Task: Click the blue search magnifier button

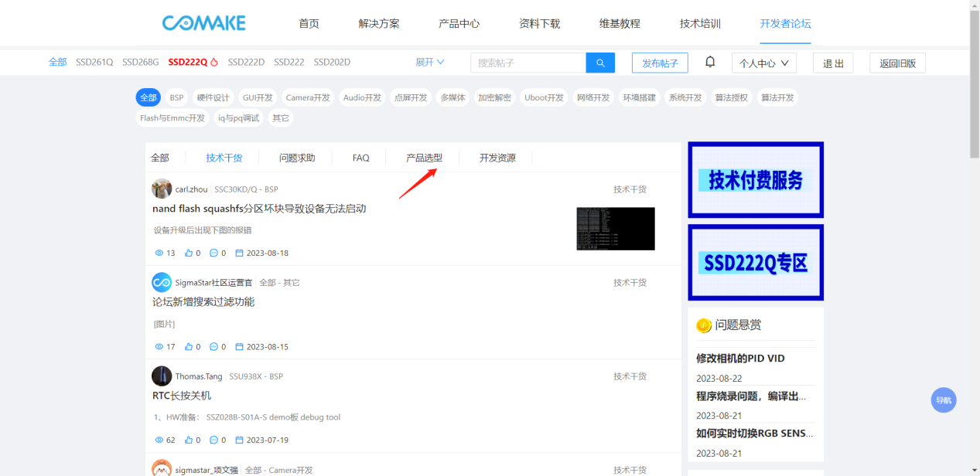Action: 600,63
